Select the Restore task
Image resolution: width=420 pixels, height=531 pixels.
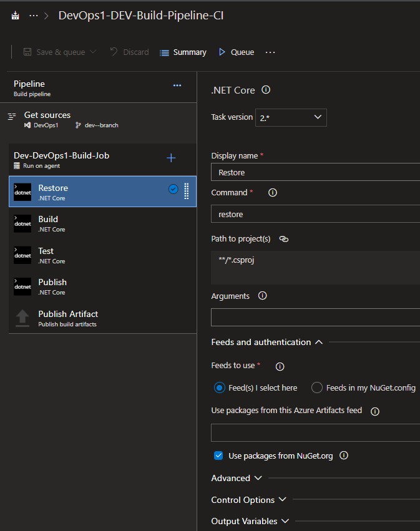coord(102,192)
